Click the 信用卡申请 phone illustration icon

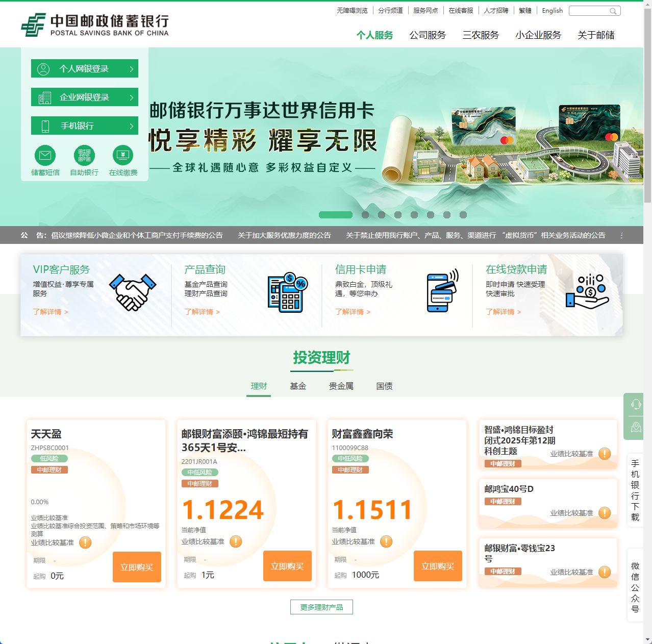[440, 292]
